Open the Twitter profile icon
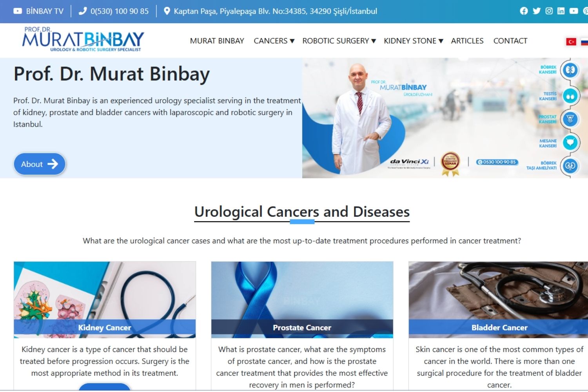 tap(536, 11)
